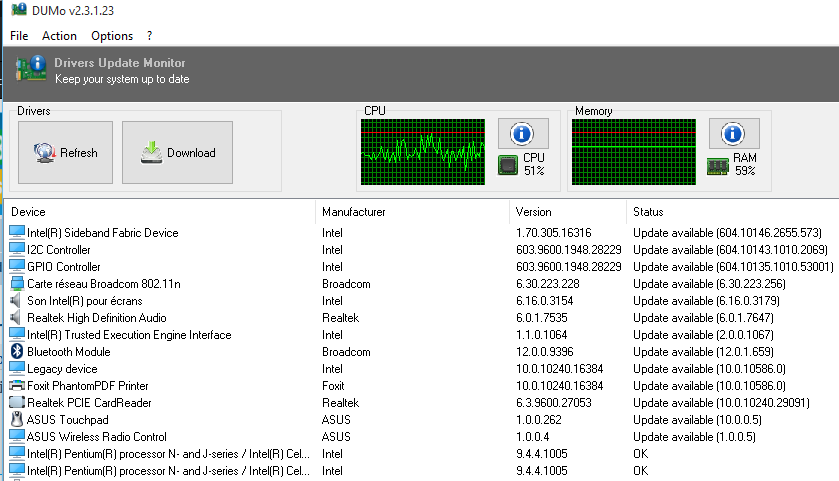Click status Update available (2.0.0.1067)
The height and width of the screenshot is (481, 839).
pyautogui.click(x=703, y=335)
